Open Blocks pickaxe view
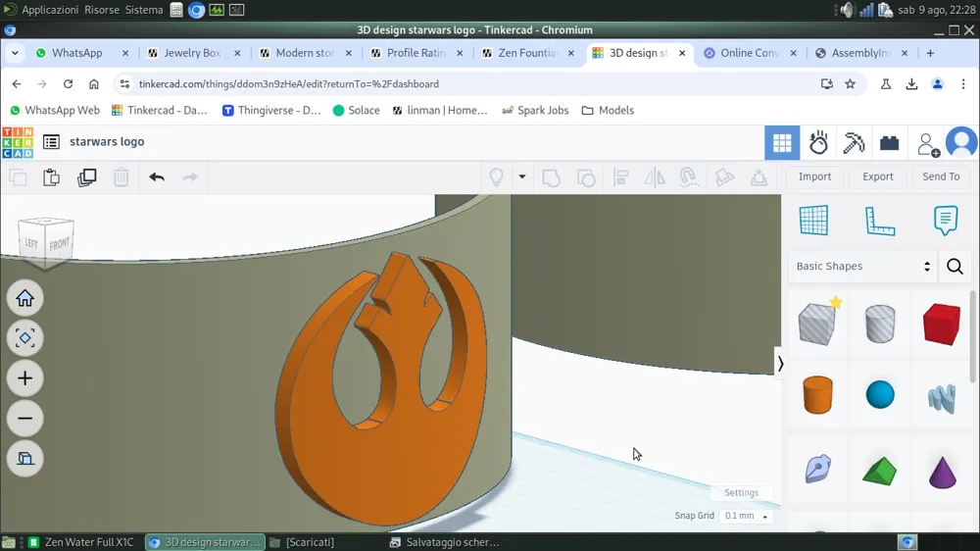980x551 pixels. pyautogui.click(x=854, y=143)
